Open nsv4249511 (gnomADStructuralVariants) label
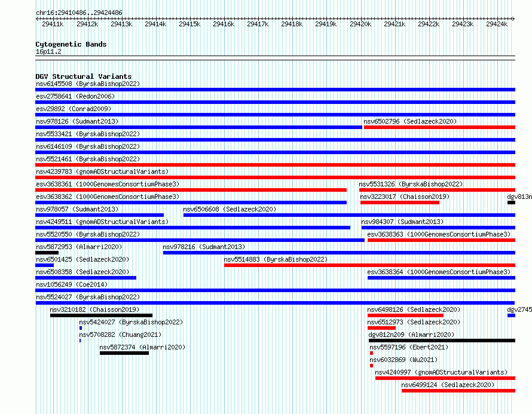Image resolution: width=532 pixels, height=414 pixels. pyautogui.click(x=102, y=222)
